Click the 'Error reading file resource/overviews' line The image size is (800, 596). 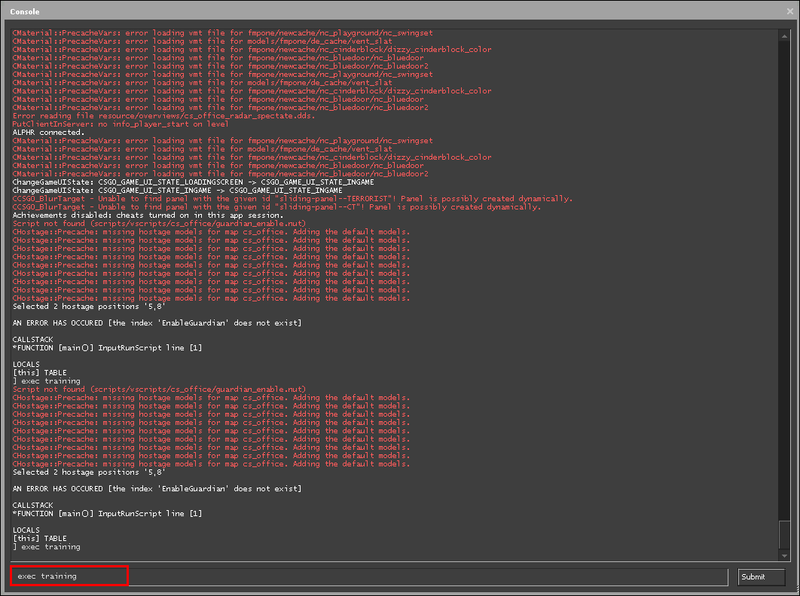point(164,116)
